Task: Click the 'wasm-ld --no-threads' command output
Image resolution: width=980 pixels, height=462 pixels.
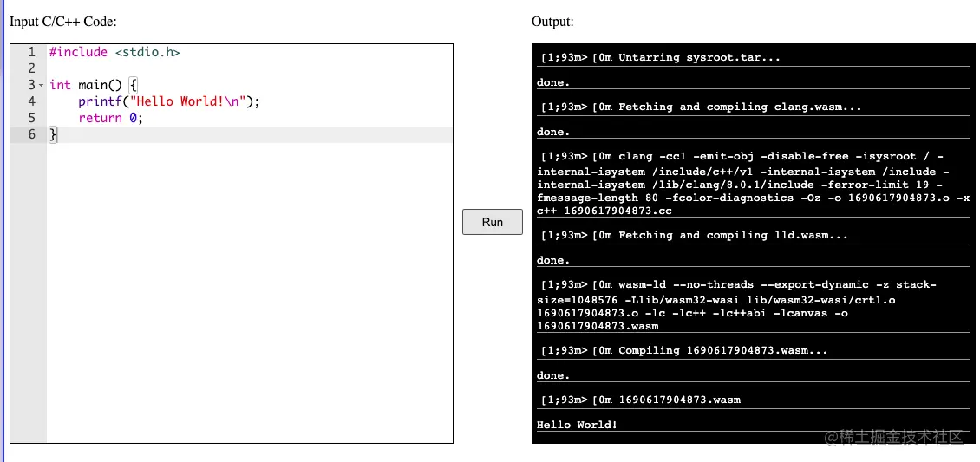Action: tap(737, 305)
